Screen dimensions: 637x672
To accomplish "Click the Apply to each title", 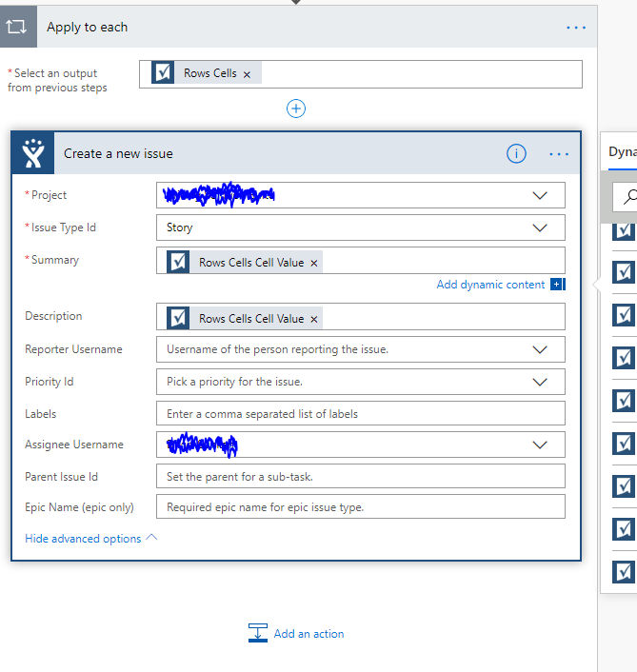I will (87, 27).
